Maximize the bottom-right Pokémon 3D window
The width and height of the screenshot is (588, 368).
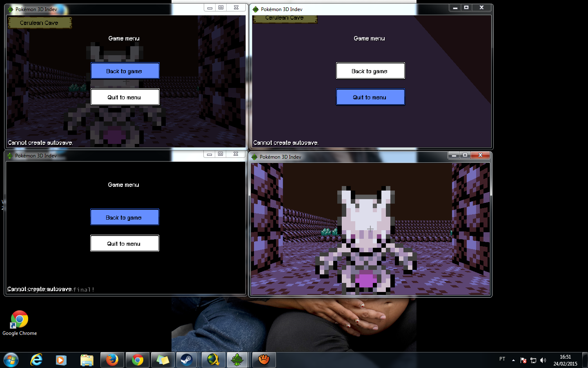[x=465, y=155]
